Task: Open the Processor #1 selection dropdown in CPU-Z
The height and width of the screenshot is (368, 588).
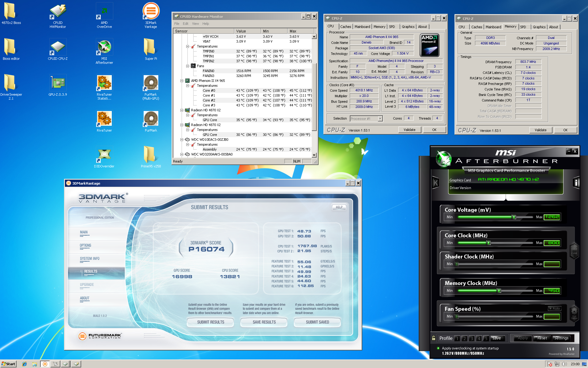Action: [380, 118]
